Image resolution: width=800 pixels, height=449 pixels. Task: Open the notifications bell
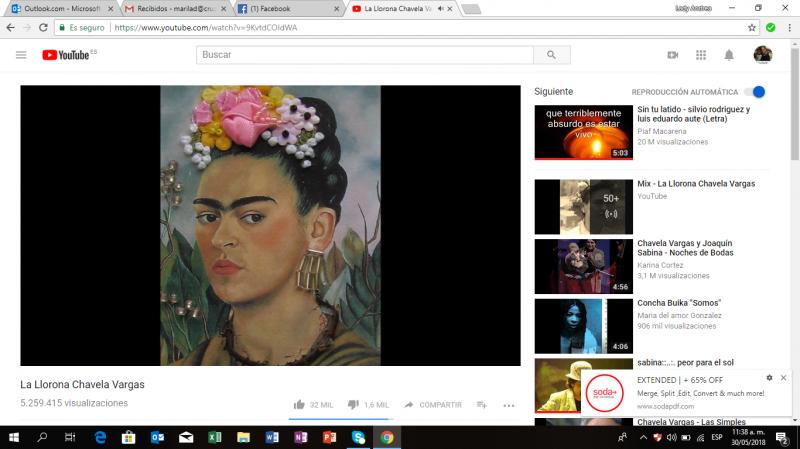729,55
